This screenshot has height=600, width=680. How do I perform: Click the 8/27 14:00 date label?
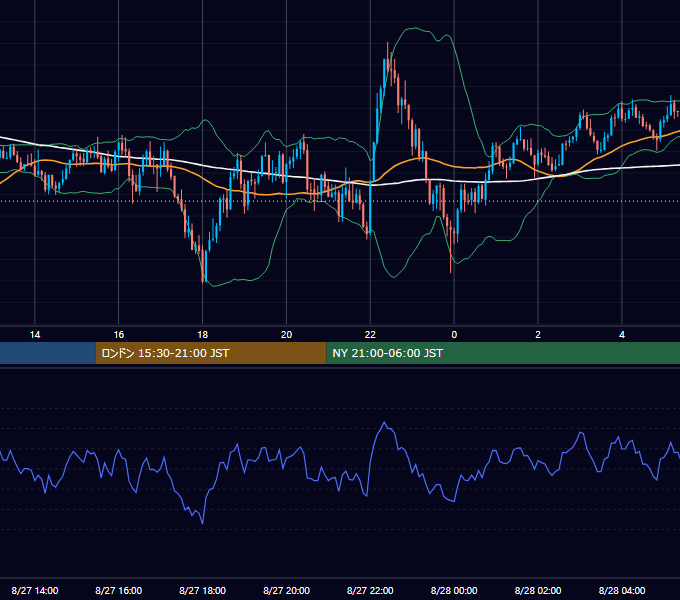pos(35,590)
